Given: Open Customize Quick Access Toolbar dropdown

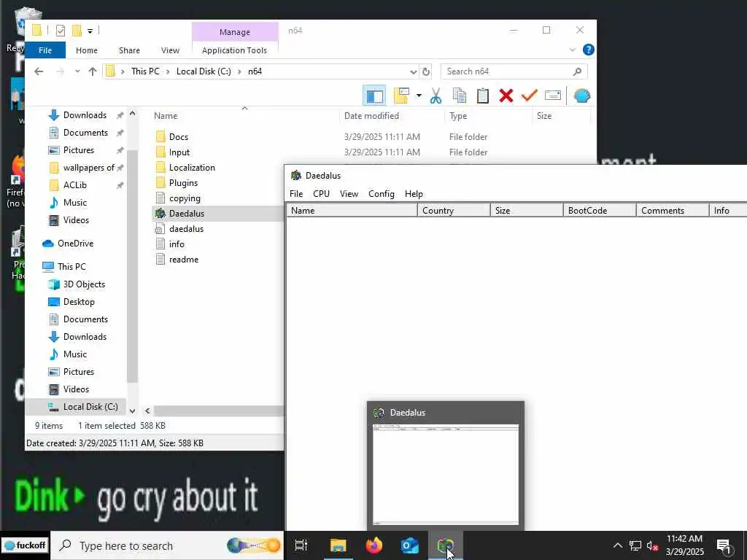Looking at the screenshot, I should [90, 31].
